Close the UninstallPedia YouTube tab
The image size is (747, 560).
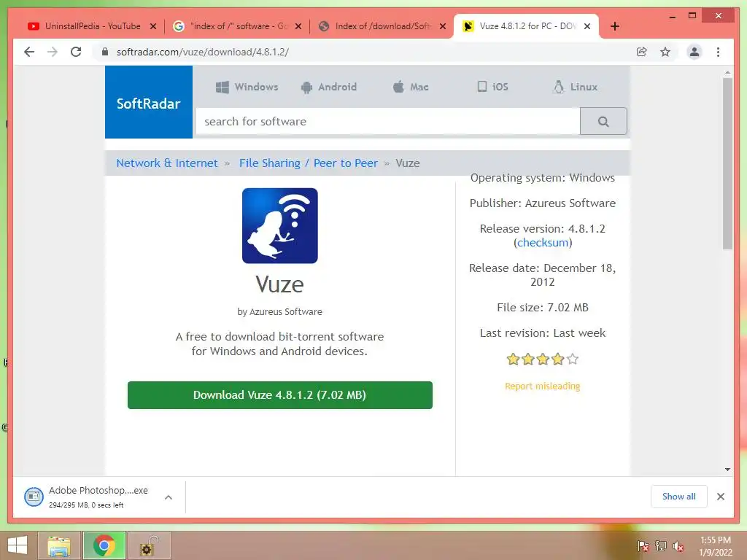[x=153, y=26]
